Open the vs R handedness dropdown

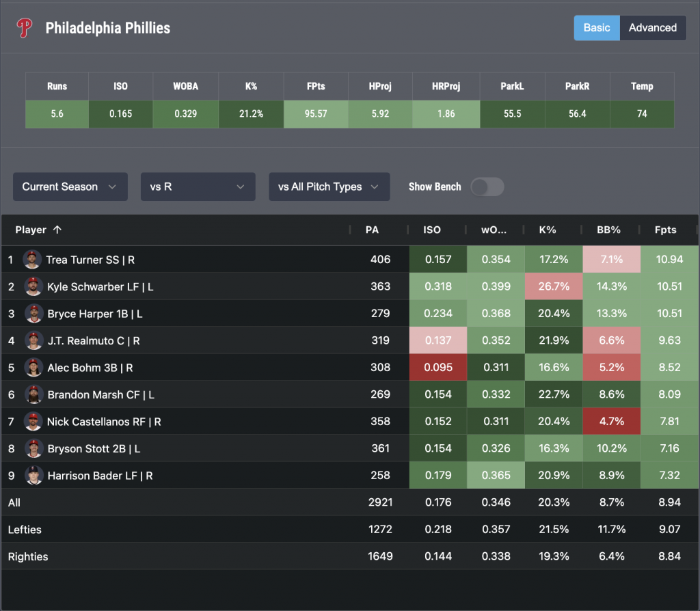tap(198, 187)
